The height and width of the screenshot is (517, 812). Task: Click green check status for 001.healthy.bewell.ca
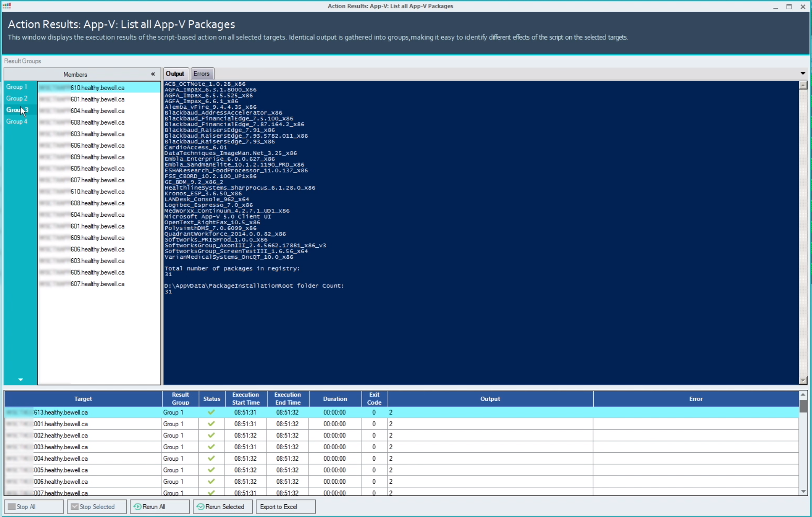click(x=211, y=423)
